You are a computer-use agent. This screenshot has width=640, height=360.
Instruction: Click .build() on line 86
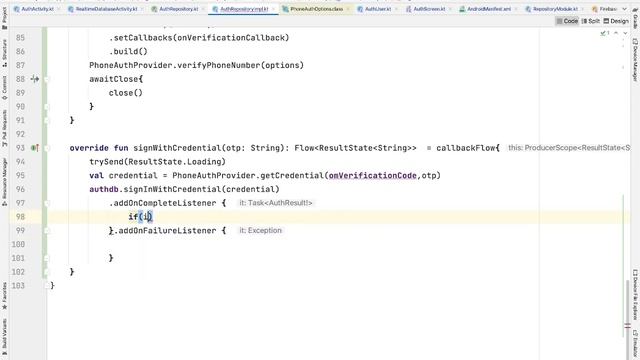click(x=128, y=51)
